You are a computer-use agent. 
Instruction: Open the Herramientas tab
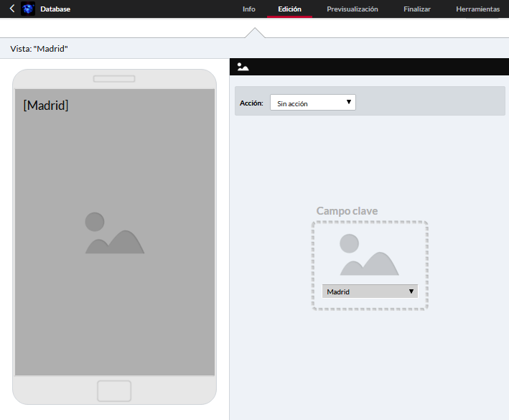(477, 9)
